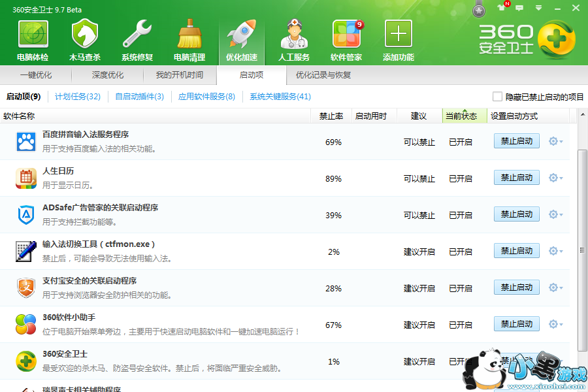Click the 木马查杀 trojan scan icon
The image size is (588, 392).
pos(85,34)
